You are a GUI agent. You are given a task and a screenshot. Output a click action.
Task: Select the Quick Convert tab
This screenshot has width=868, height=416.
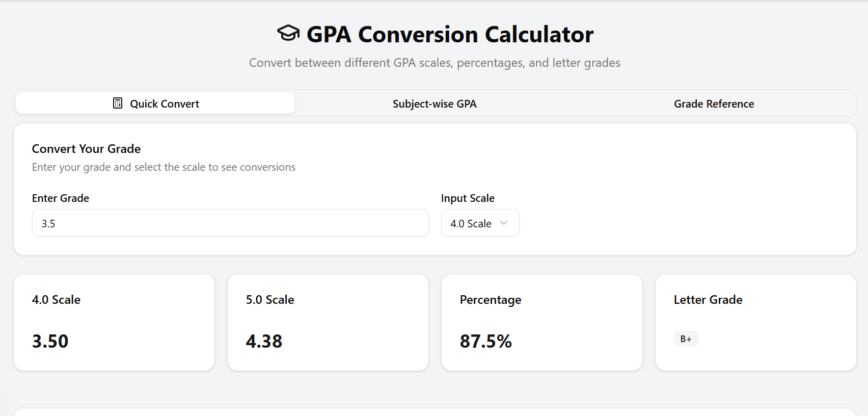155,103
